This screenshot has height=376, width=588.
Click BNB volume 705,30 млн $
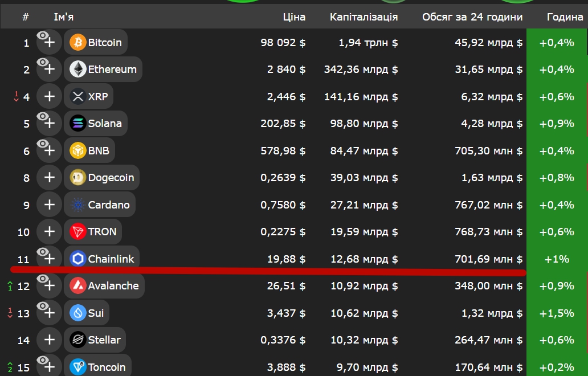pos(489,151)
